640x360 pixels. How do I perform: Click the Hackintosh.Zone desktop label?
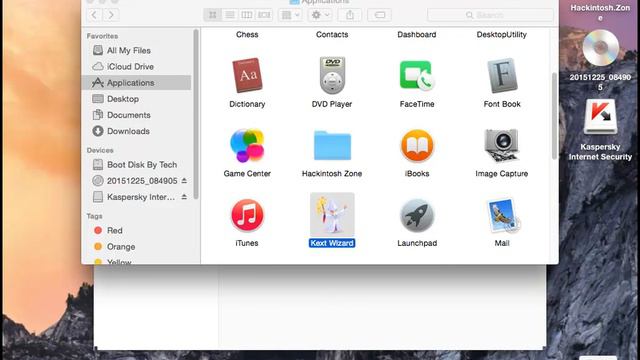pyautogui.click(x=600, y=13)
